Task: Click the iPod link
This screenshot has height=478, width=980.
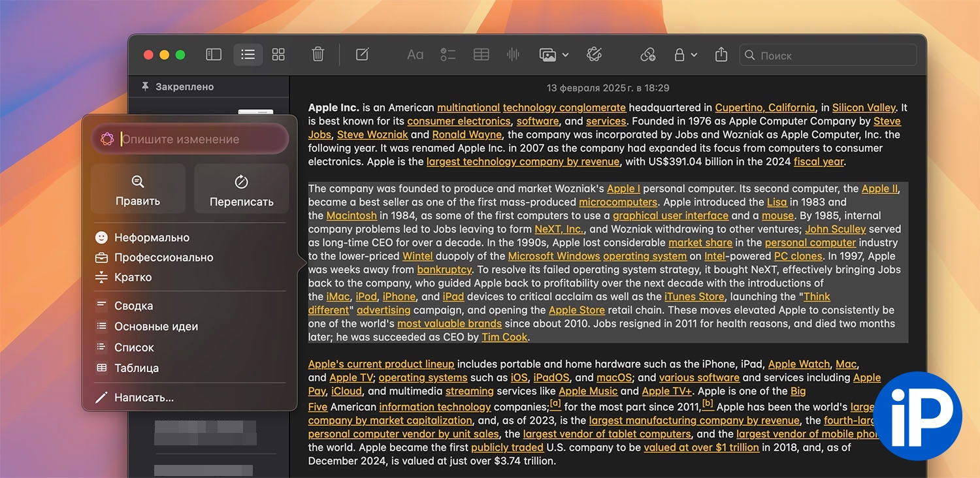Action: (367, 296)
